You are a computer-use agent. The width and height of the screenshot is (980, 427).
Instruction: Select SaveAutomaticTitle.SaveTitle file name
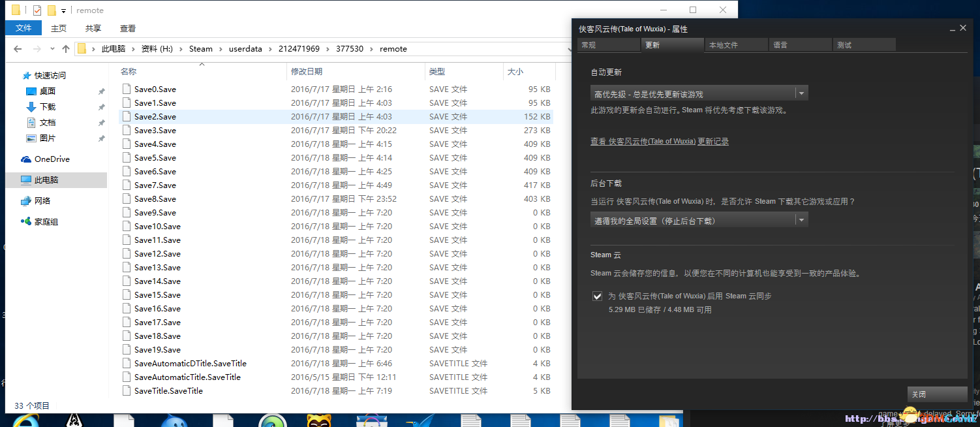(187, 377)
